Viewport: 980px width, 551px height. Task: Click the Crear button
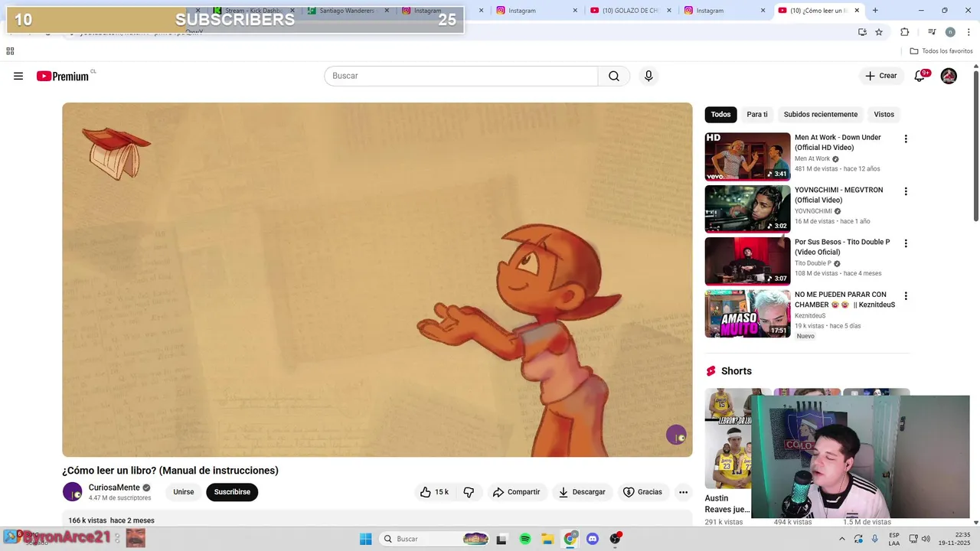tap(881, 76)
